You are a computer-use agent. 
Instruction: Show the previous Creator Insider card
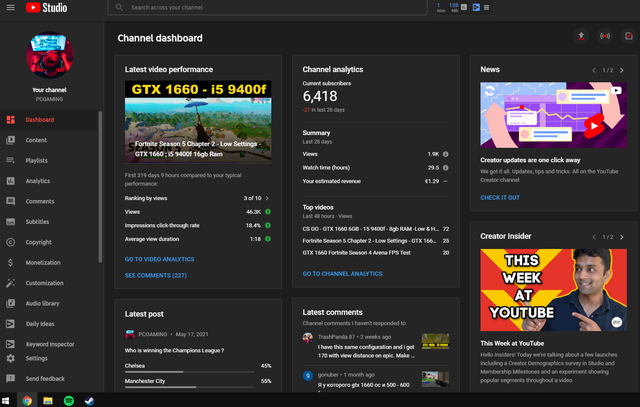[x=594, y=237]
